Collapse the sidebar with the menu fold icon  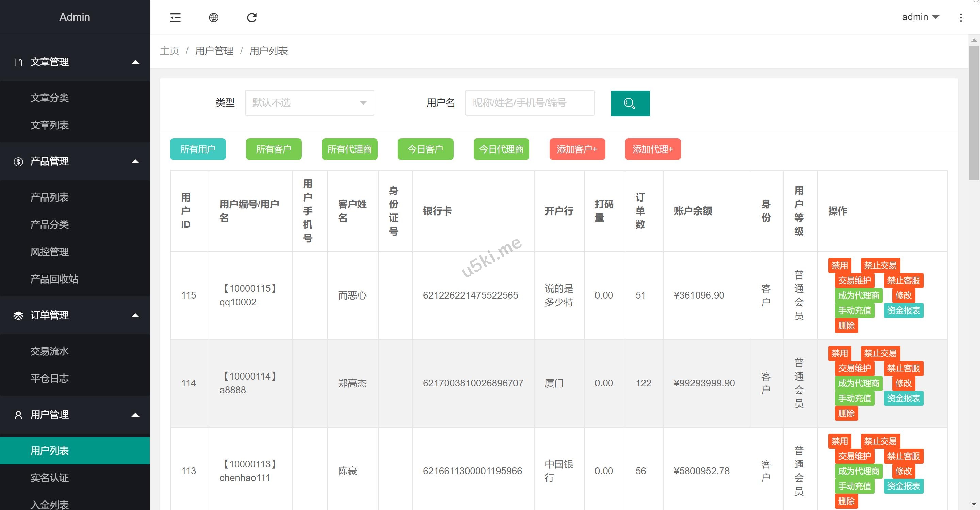coord(175,17)
